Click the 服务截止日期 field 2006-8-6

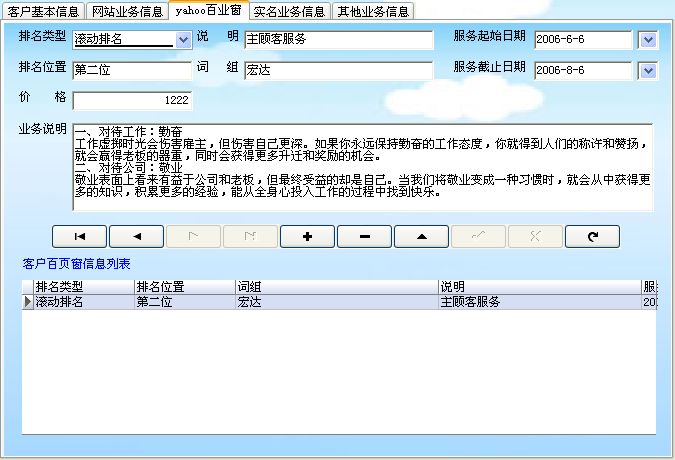pos(583,71)
